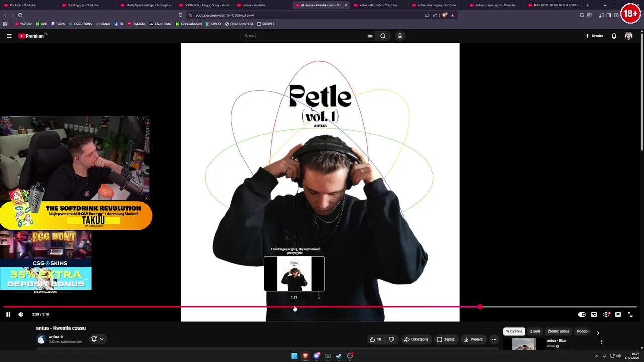
Task: Select the Z serii filter chip
Action: (535, 331)
